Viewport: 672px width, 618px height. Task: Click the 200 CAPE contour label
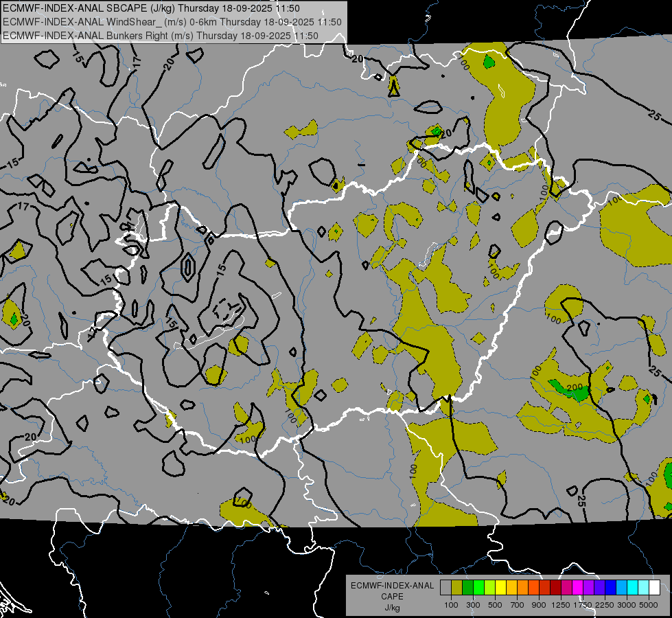pyautogui.click(x=575, y=388)
